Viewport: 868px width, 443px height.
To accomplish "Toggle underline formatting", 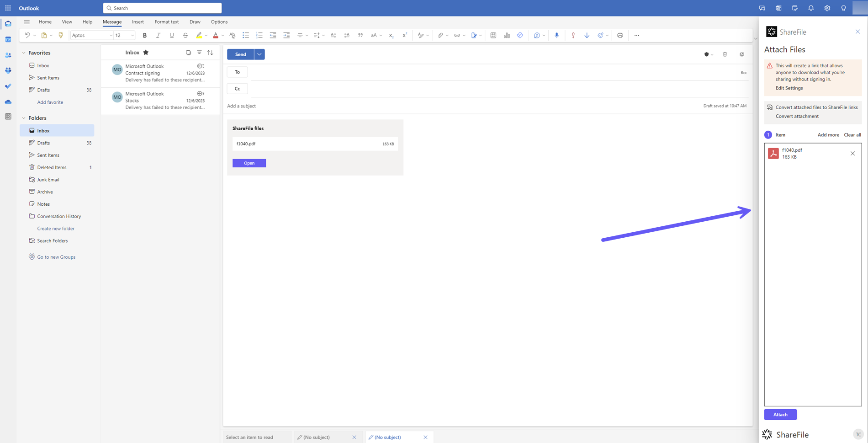I will (x=172, y=35).
